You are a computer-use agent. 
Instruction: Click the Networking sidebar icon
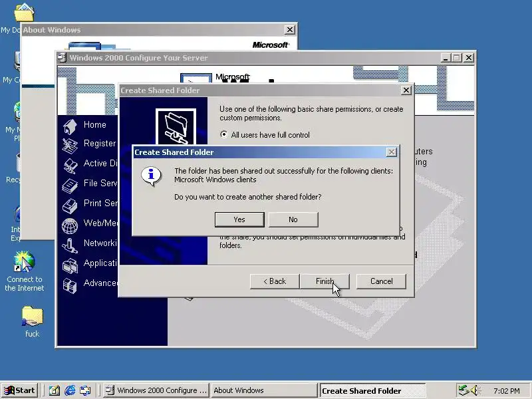point(70,245)
